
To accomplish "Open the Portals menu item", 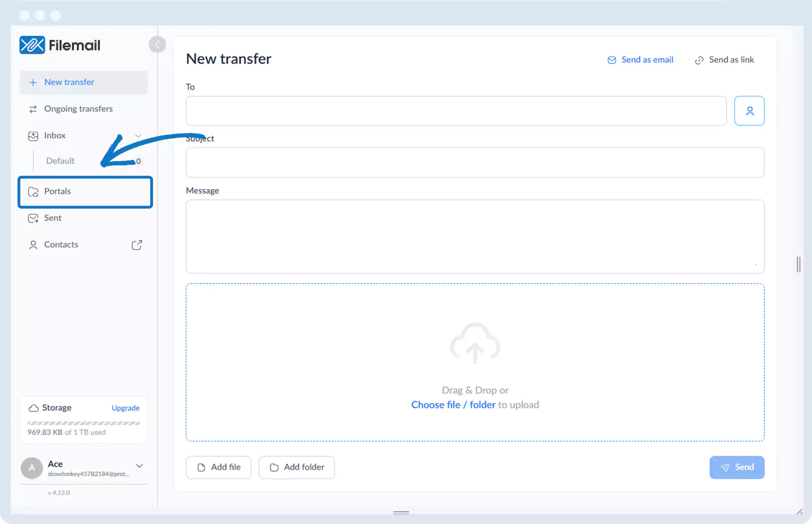I will coord(85,192).
